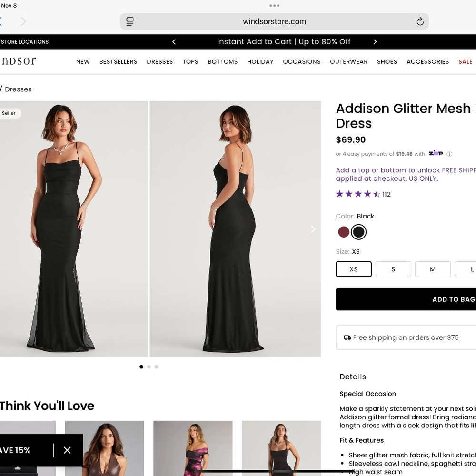Viewport: 476px width, 476px height.
Task: Reload windsorstore.com page
Action: pos(419,21)
